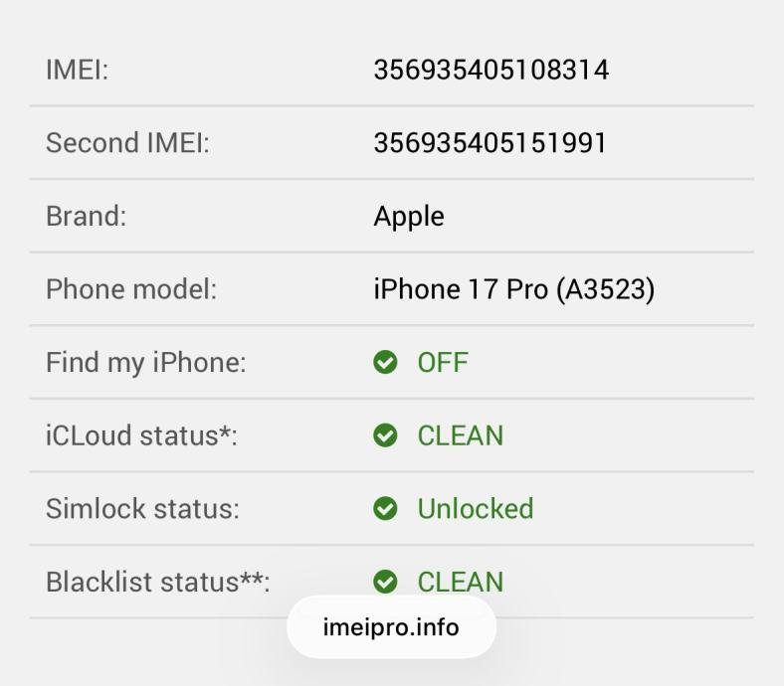Open the imeipro.info link
The width and height of the screenshot is (784, 686).
tap(391, 627)
